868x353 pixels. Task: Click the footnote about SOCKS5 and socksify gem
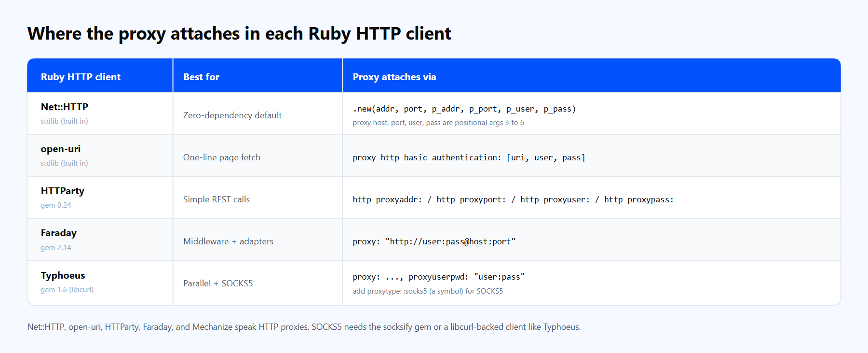click(304, 327)
